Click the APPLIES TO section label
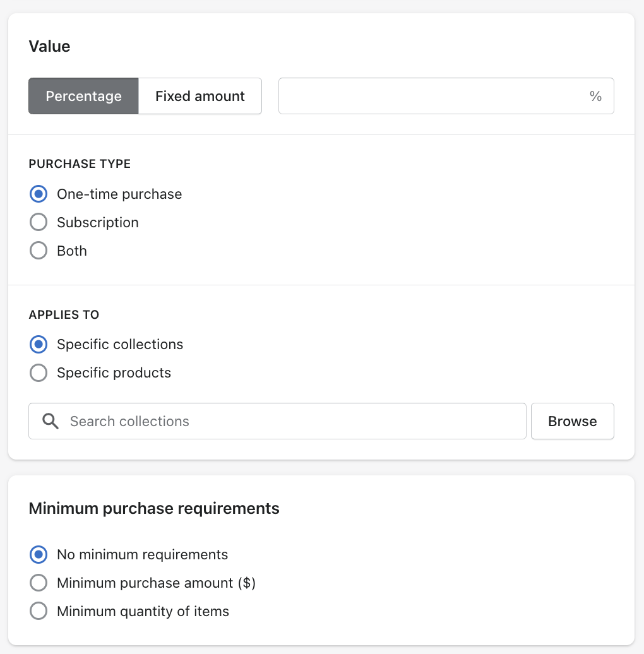This screenshot has height=654, width=644. point(64,314)
